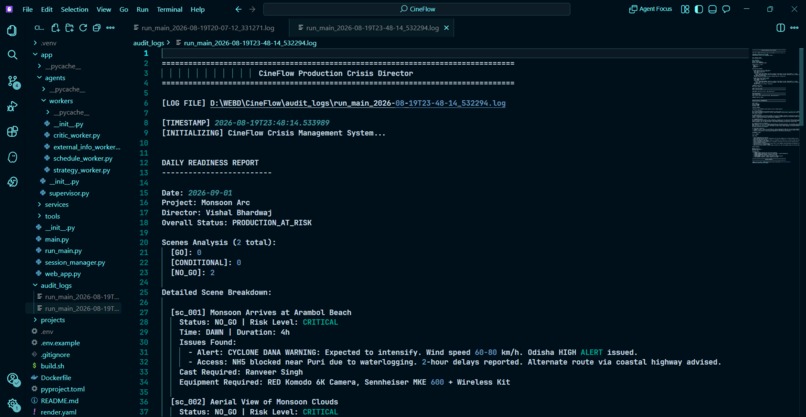The image size is (806, 417).
Task: Open the Manage settings gear icon
Action: pyautogui.click(x=12, y=404)
